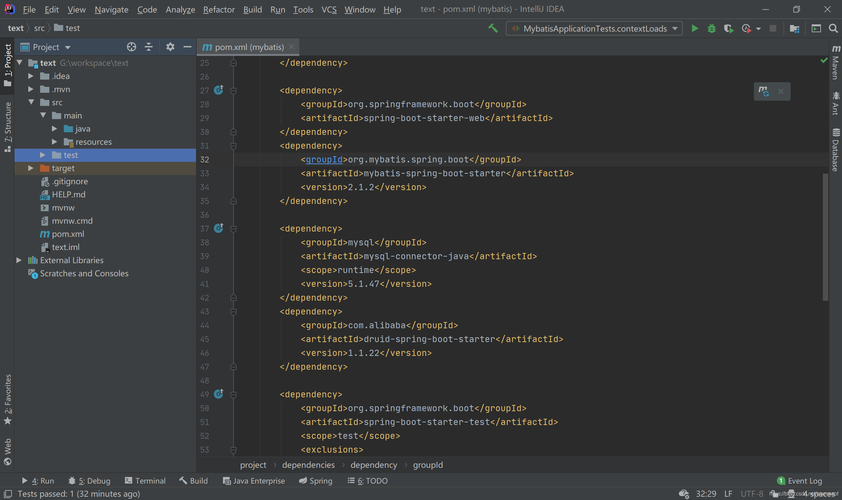The image size is (842, 500).
Task: Click the locate/scroll-from-source target icon
Action: pos(131,47)
